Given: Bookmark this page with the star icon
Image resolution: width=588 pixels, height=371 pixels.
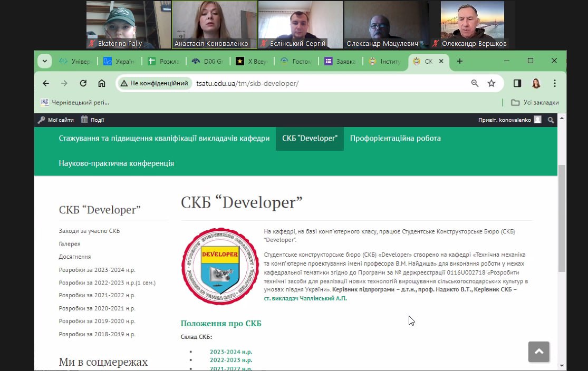Looking at the screenshot, I should point(491,83).
